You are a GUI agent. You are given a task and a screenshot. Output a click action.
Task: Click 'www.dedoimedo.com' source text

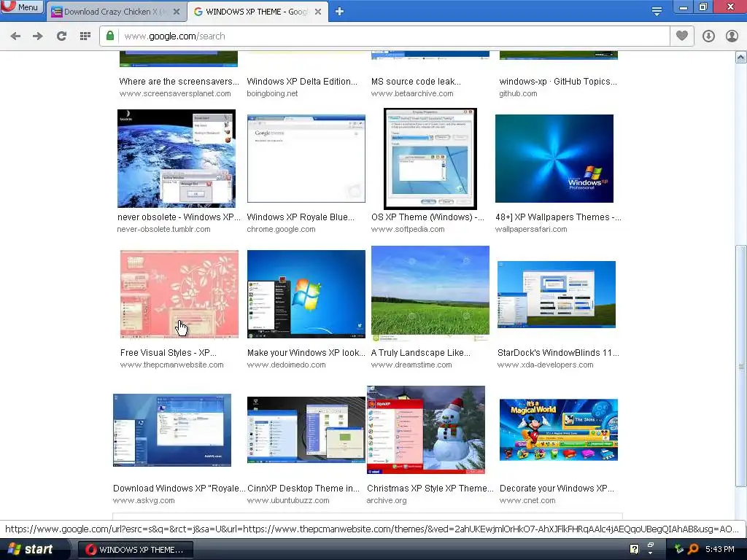coord(286,365)
